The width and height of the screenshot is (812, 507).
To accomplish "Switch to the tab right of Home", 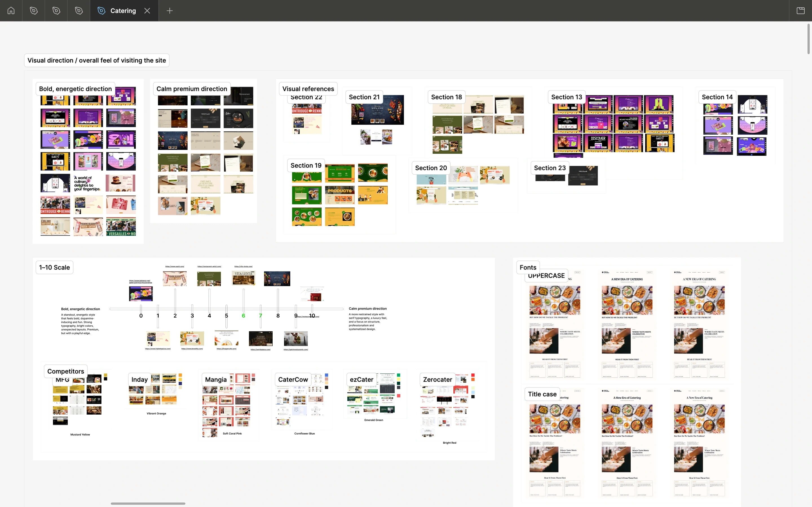I will click(x=34, y=11).
